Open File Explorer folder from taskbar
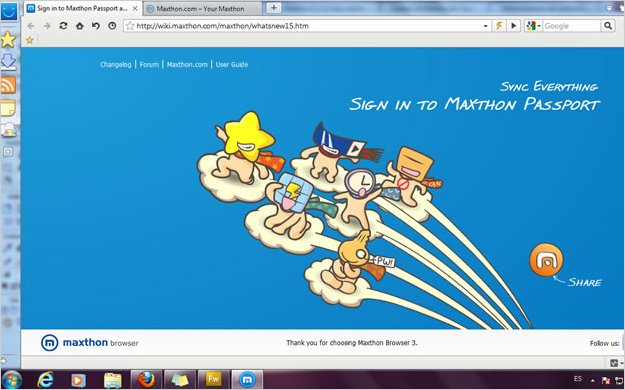 point(112,380)
